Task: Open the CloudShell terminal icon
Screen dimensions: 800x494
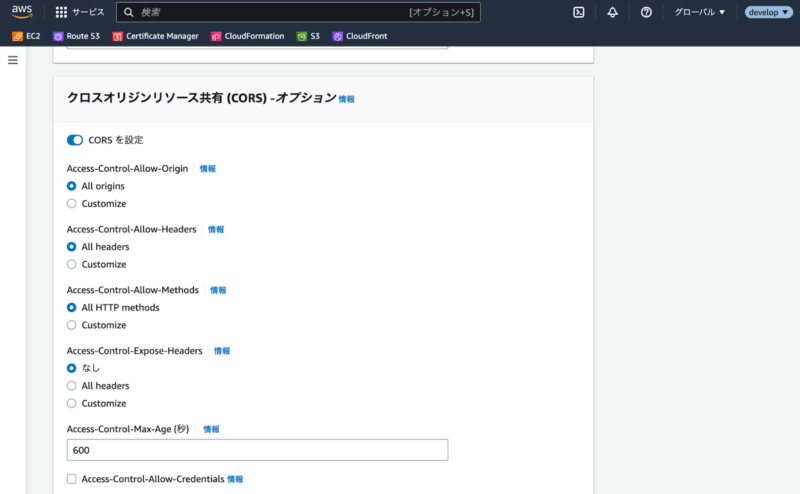Action: 578,12
